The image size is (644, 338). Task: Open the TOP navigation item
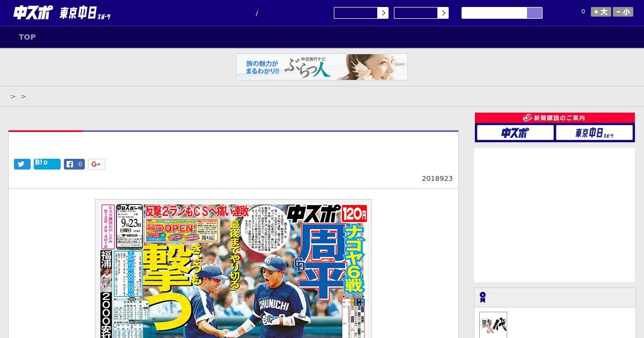click(27, 37)
